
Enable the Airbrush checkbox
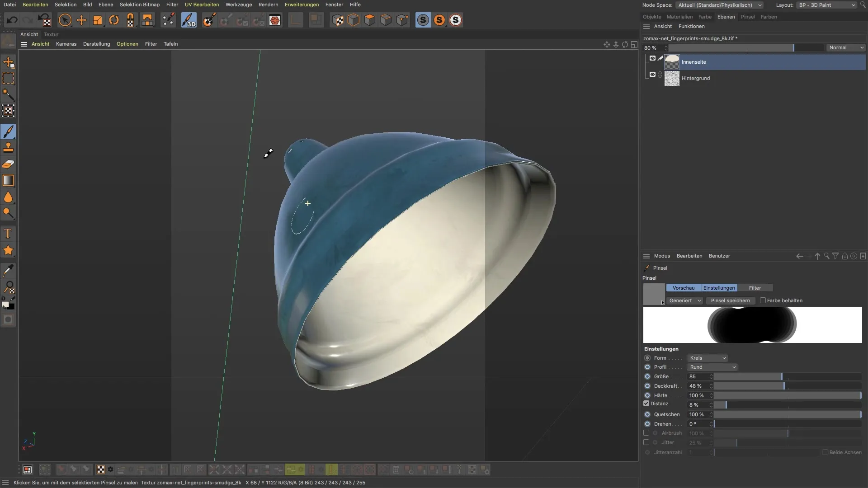click(x=646, y=433)
